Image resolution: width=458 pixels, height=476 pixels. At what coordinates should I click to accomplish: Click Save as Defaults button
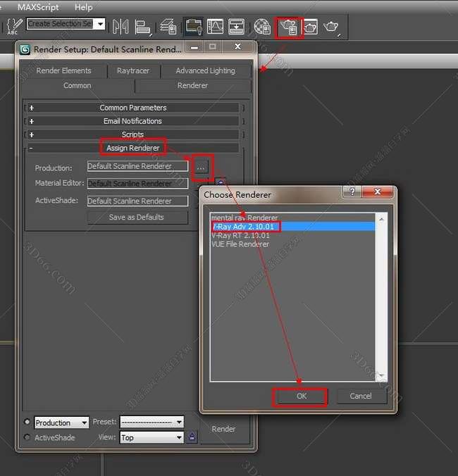[137, 218]
